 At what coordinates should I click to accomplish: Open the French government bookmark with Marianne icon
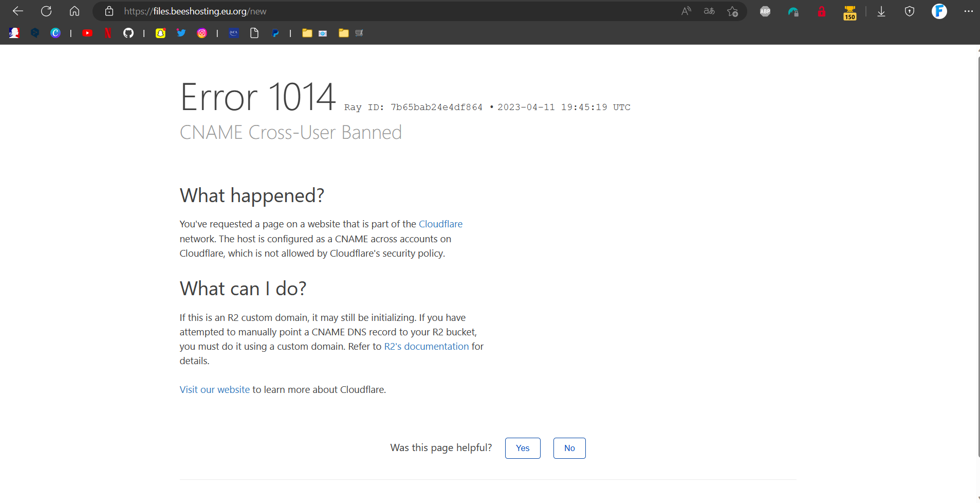(x=14, y=33)
